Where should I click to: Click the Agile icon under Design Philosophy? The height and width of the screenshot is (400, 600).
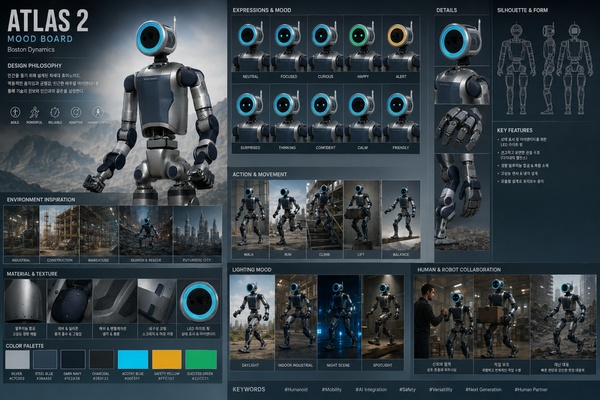(15, 113)
